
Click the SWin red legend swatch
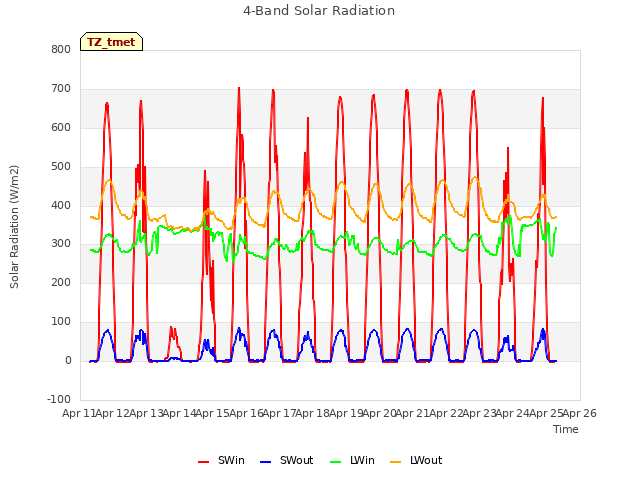203,462
